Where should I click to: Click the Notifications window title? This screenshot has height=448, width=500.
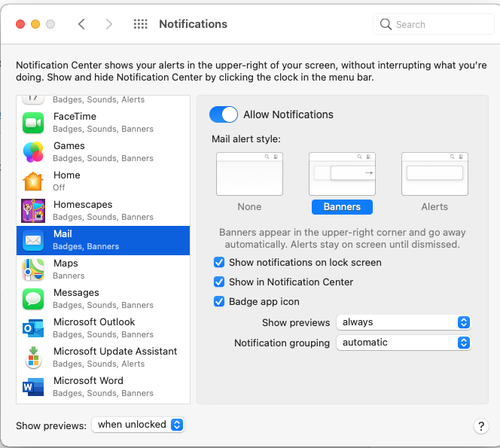tap(194, 24)
